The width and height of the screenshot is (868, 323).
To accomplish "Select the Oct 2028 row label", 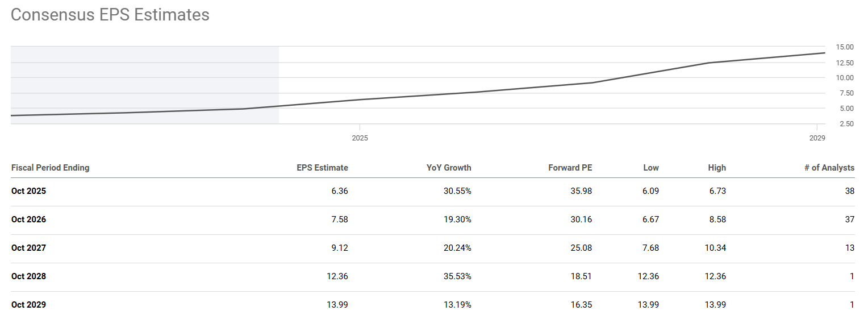I will point(28,276).
